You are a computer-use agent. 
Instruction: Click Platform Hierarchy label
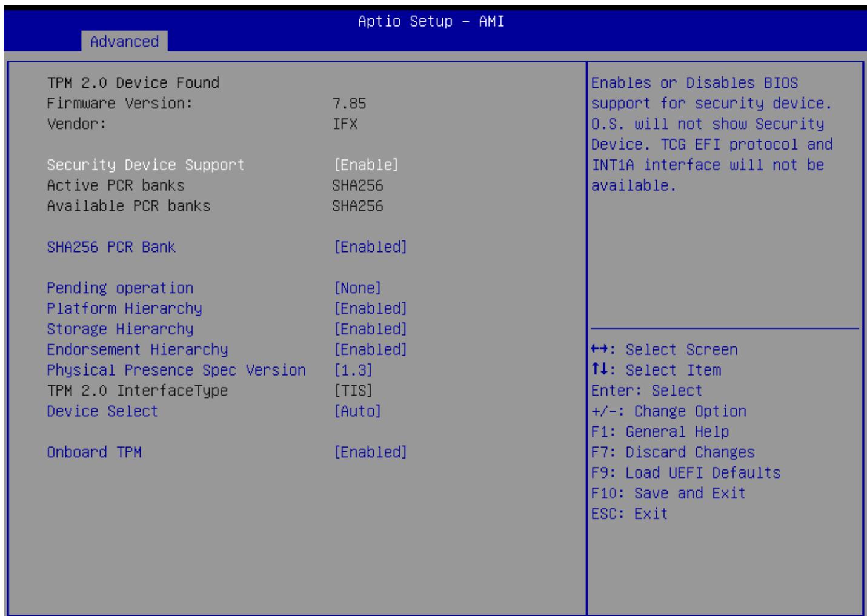pyautogui.click(x=124, y=309)
